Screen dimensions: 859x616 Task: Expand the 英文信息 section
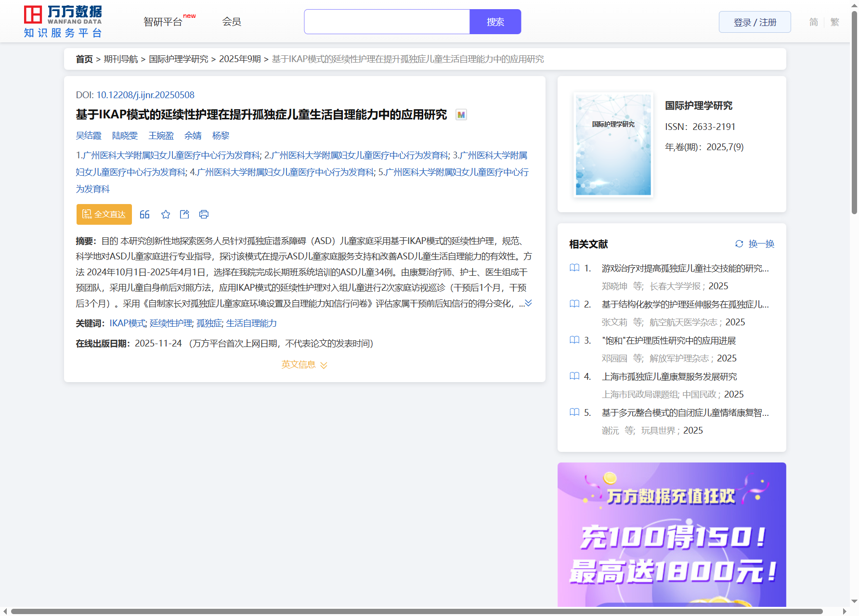coord(304,365)
